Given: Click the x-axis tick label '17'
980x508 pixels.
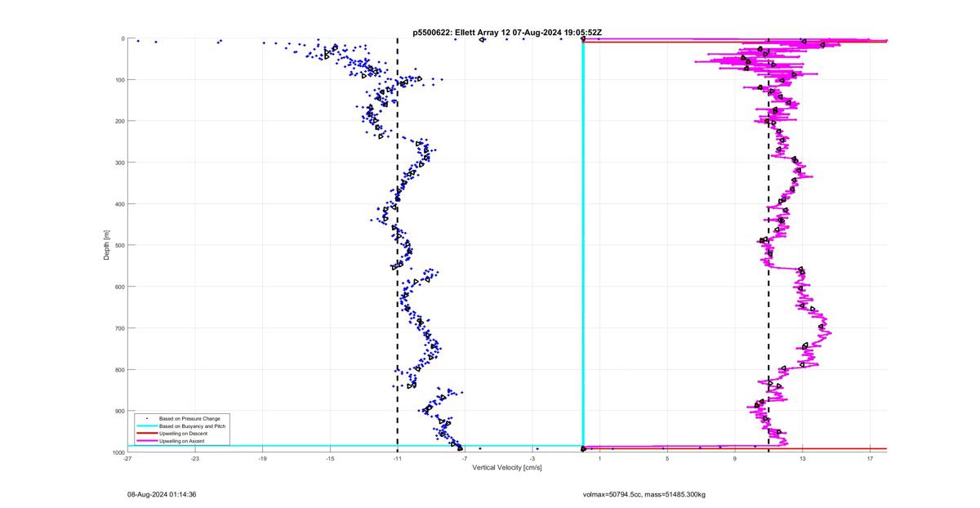Looking at the screenshot, I should [871, 458].
